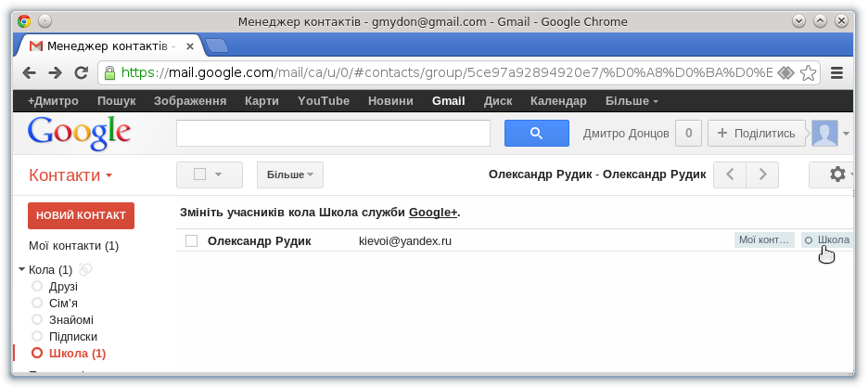Open the Більше actions dropdown
Screen dimensions: 868x388
(290, 175)
